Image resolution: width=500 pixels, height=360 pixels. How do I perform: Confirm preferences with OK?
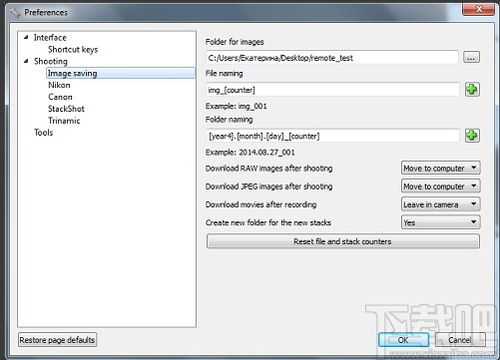(x=403, y=340)
